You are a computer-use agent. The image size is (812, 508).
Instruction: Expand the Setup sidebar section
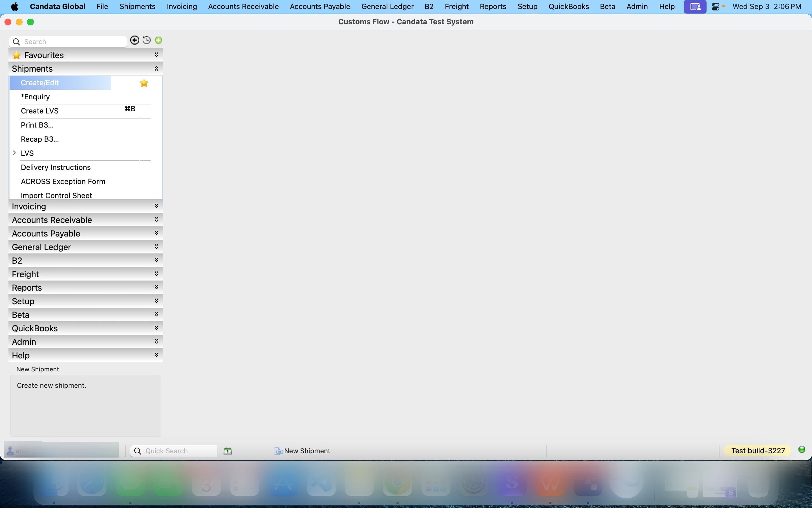pos(156,301)
